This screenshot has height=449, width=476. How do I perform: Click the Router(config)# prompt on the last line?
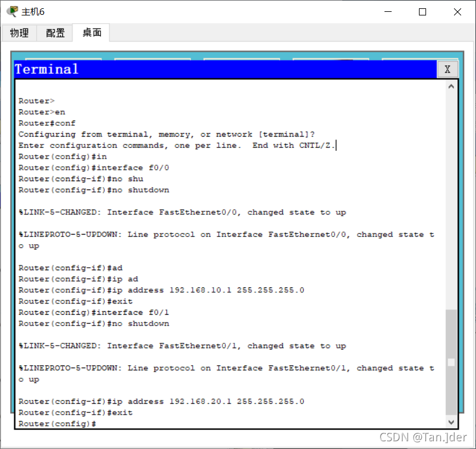pos(58,423)
